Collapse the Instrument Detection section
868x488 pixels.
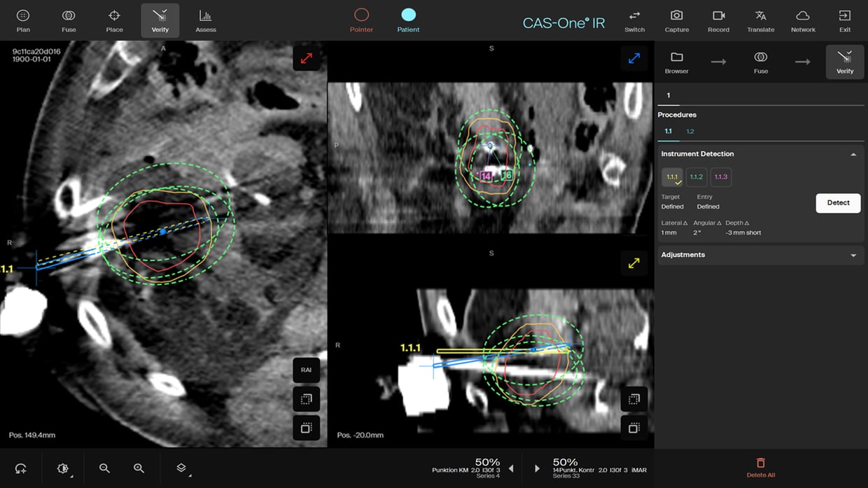(853, 154)
